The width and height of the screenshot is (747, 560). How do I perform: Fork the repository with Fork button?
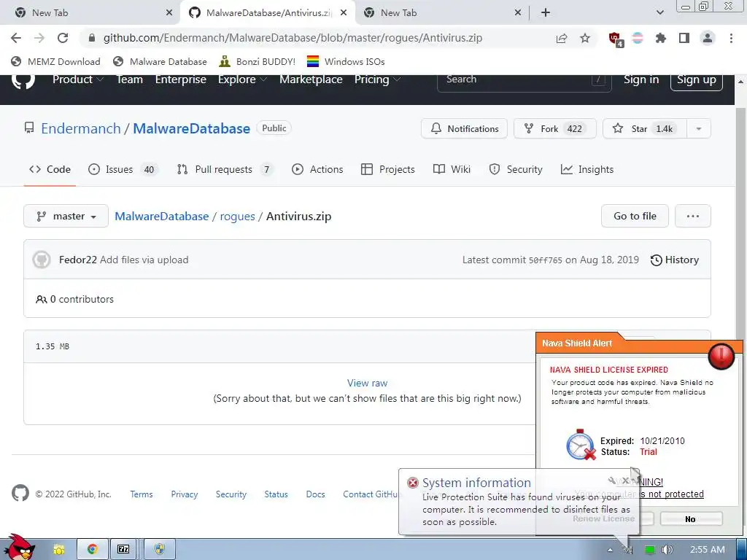(x=554, y=128)
